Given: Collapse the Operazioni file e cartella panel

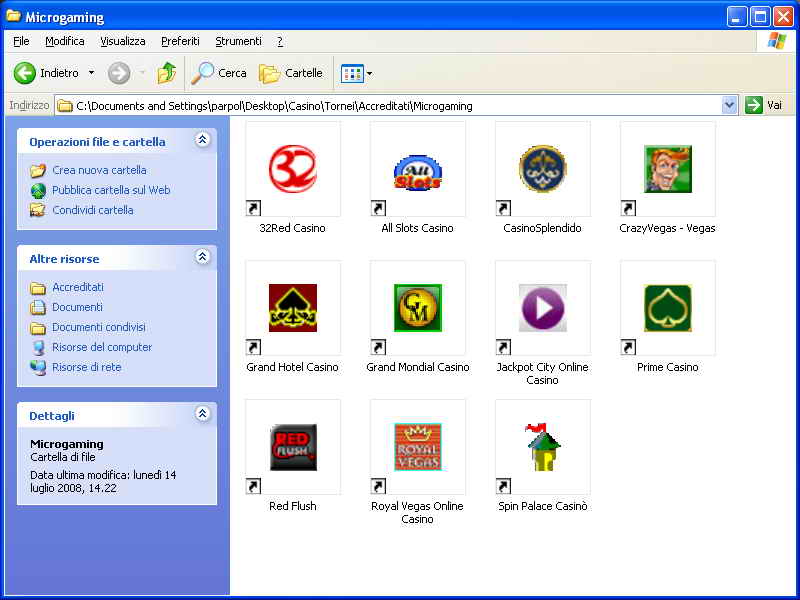Looking at the screenshot, I should (203, 140).
